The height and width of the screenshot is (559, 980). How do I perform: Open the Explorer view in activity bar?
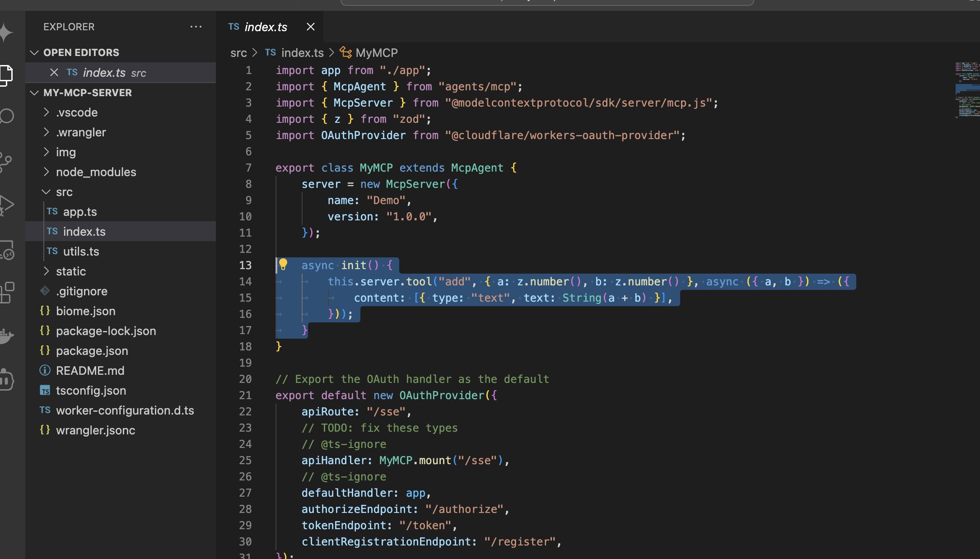coord(6,75)
